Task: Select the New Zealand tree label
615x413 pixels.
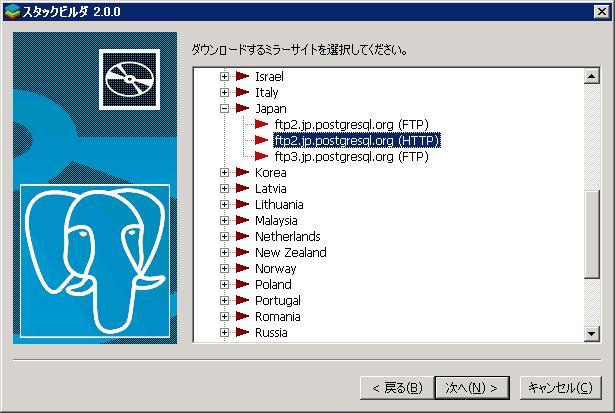Action: [x=291, y=253]
